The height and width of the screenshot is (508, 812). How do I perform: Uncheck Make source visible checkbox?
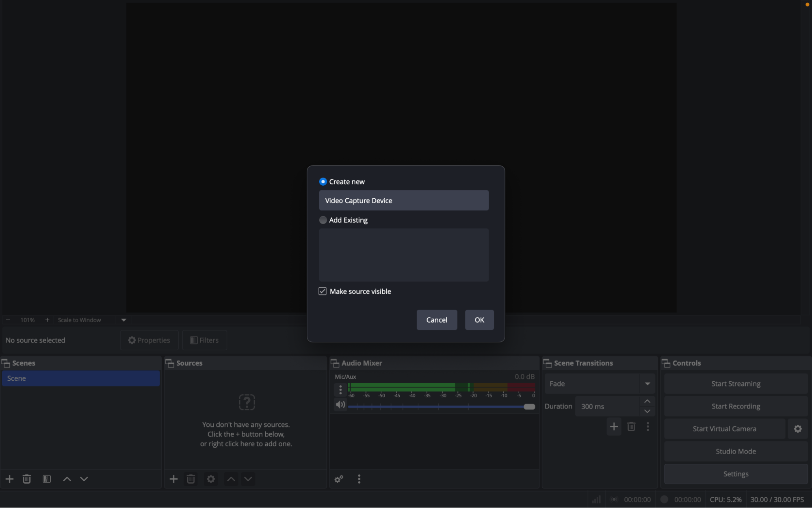[x=323, y=291]
